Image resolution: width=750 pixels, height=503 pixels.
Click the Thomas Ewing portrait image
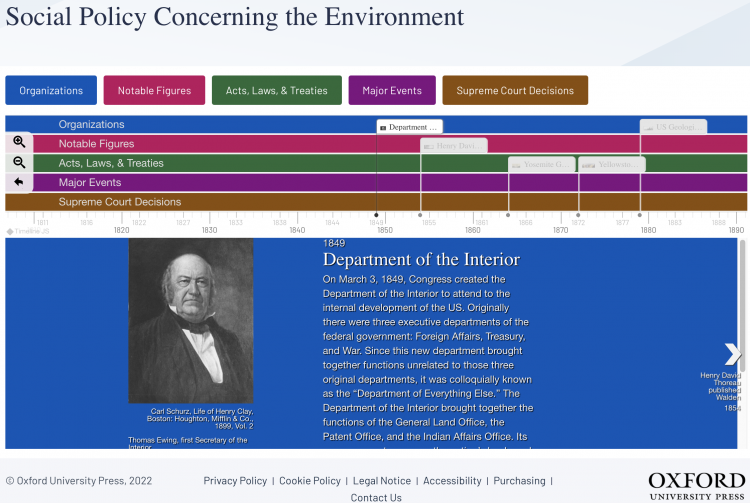(x=191, y=320)
